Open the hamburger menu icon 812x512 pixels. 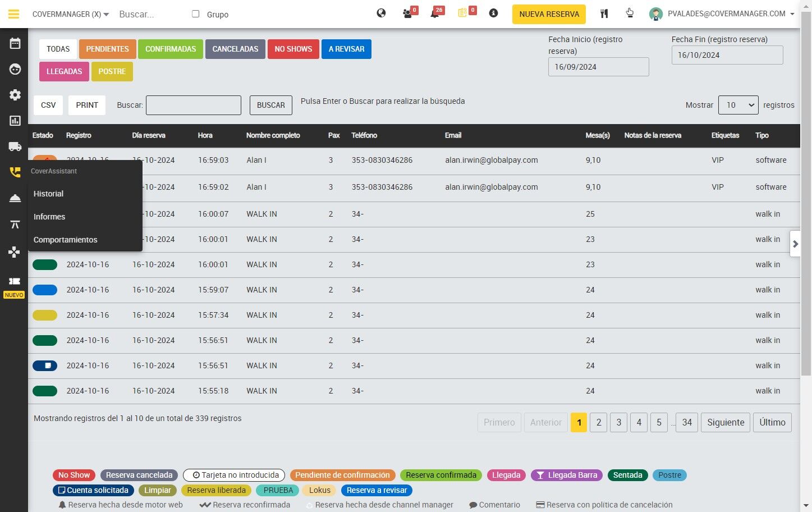point(13,14)
